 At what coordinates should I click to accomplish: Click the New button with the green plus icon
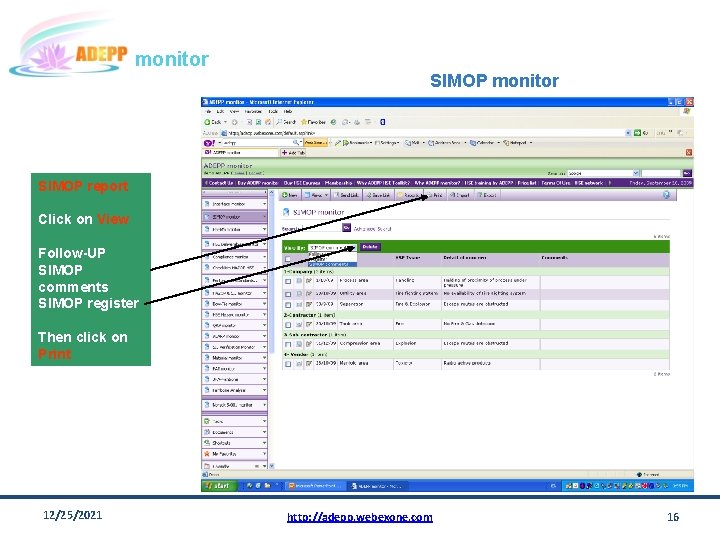(290, 195)
